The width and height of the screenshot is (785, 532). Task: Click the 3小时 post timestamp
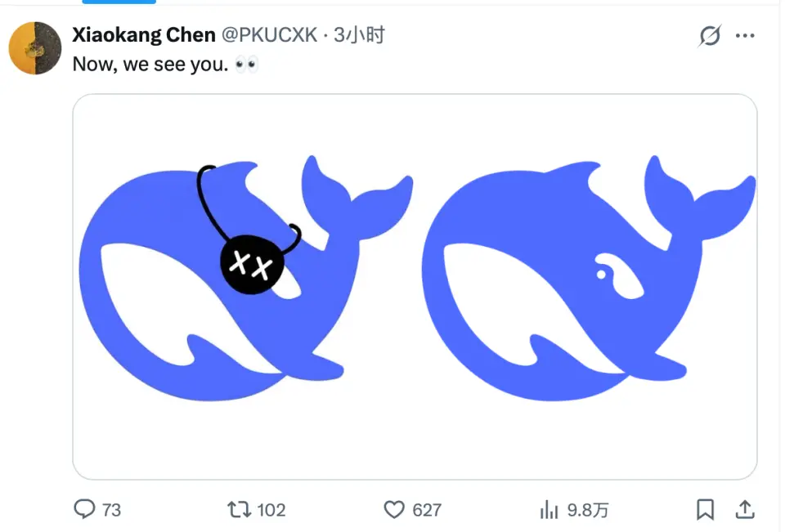click(359, 35)
